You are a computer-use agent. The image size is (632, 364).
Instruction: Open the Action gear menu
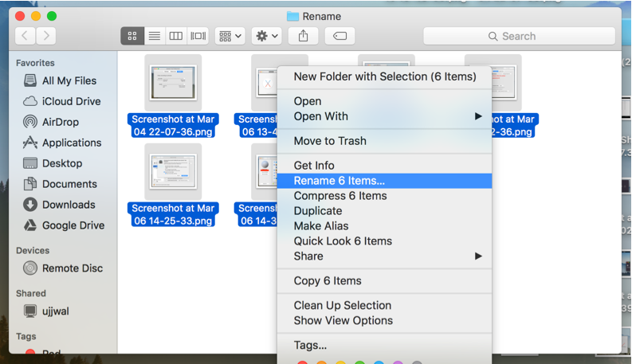tap(266, 36)
